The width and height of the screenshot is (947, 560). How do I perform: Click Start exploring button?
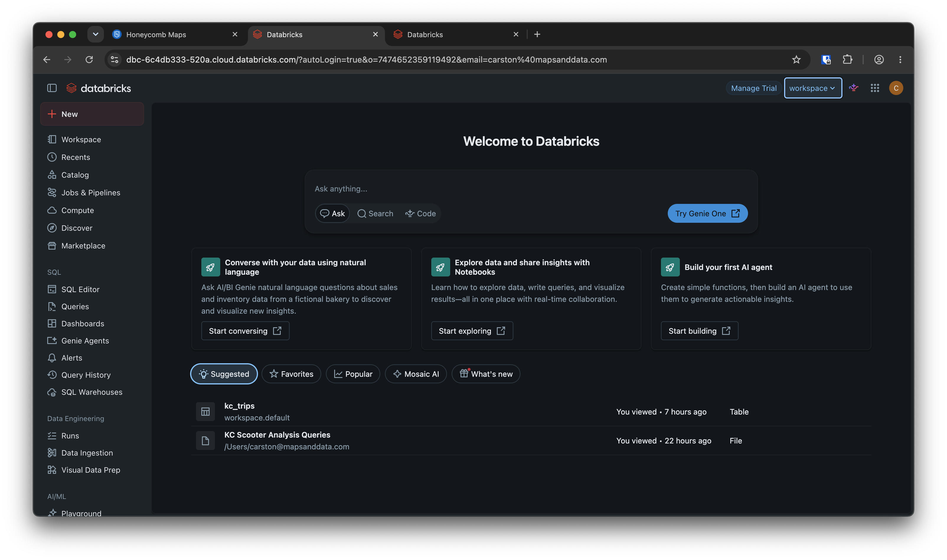(x=472, y=331)
